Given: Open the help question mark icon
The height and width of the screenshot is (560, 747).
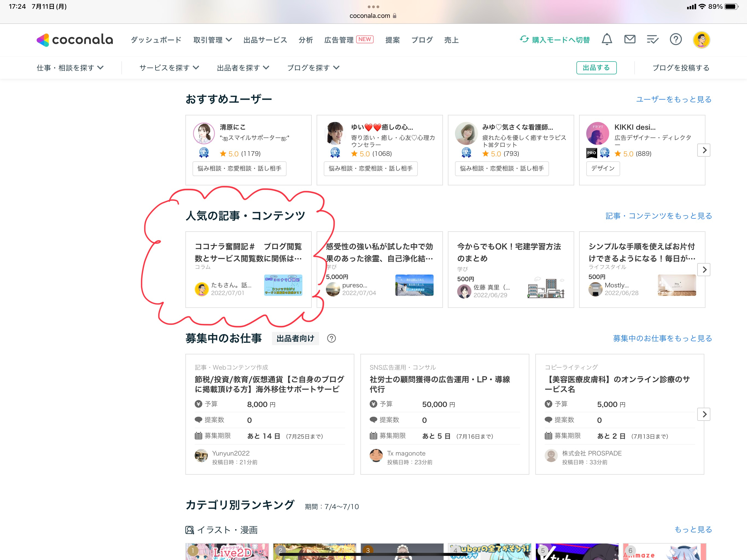Looking at the screenshot, I should [675, 40].
